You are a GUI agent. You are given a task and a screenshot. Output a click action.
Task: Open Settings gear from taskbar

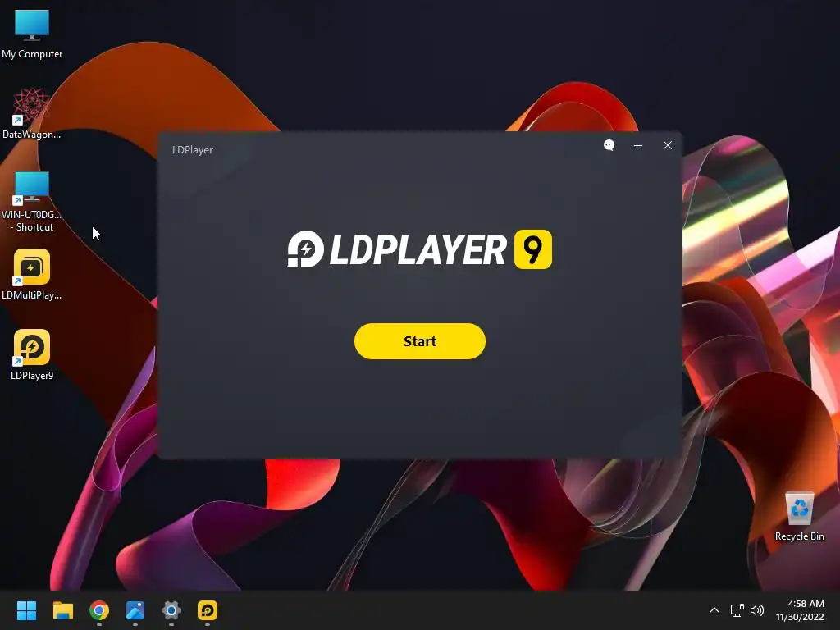(171, 610)
